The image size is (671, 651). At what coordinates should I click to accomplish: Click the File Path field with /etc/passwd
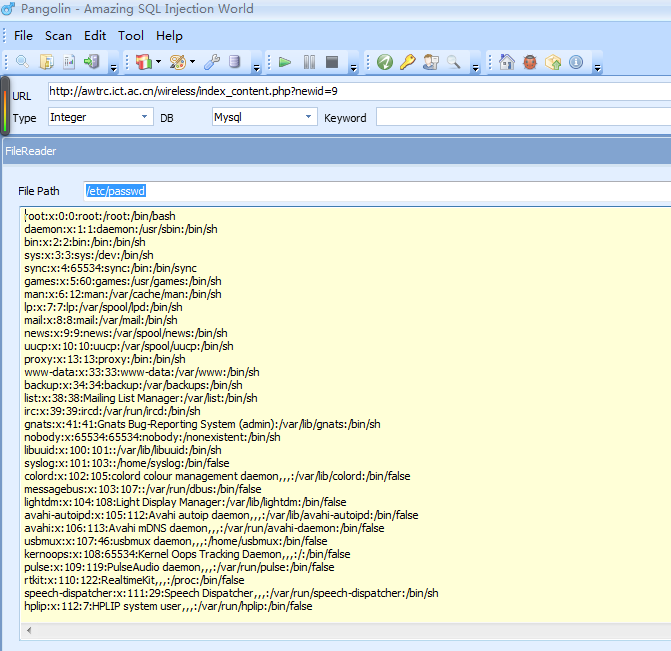(377, 191)
